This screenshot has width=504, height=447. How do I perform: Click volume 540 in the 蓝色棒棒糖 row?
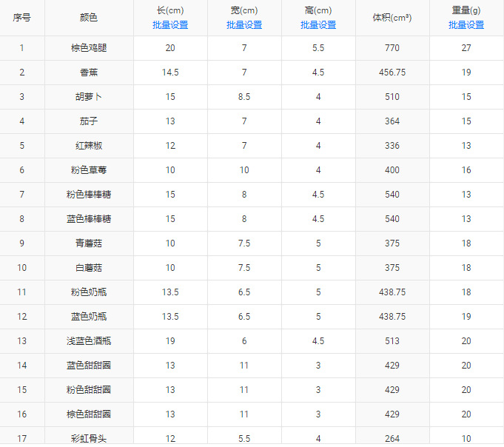[x=392, y=219]
